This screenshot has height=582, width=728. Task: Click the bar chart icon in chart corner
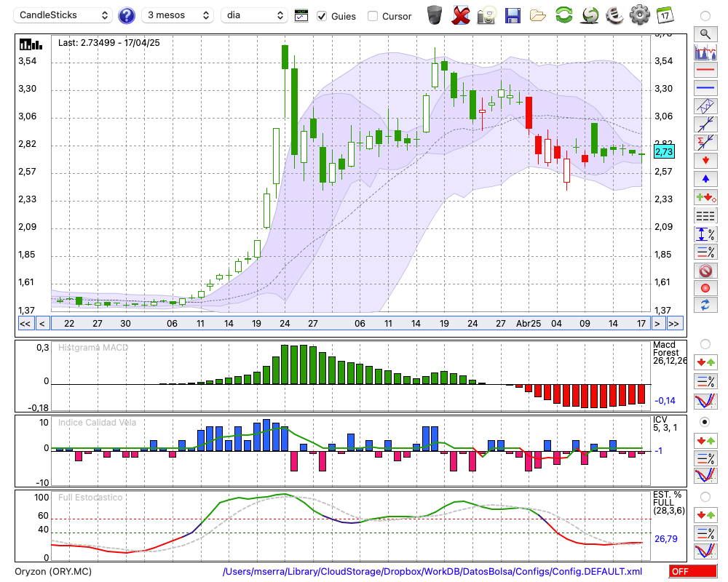click(31, 44)
